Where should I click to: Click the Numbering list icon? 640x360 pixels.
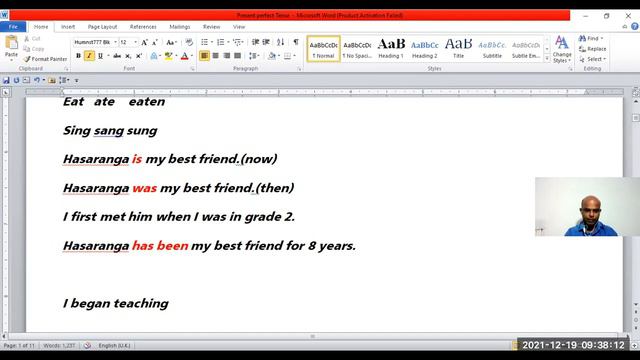pos(220,42)
